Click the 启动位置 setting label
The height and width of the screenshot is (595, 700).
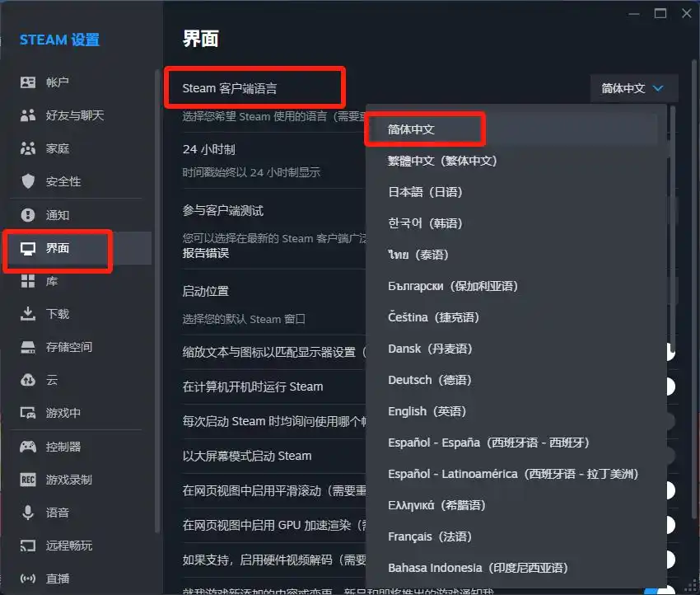click(x=205, y=291)
